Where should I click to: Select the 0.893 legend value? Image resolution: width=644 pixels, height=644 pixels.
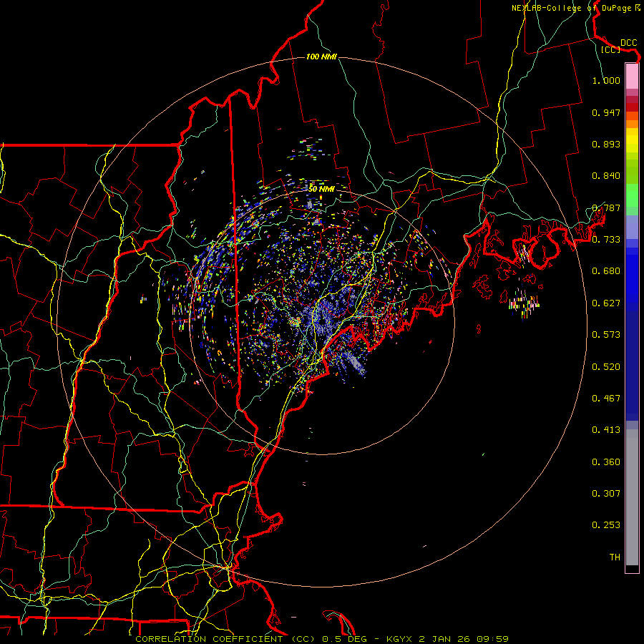point(606,144)
